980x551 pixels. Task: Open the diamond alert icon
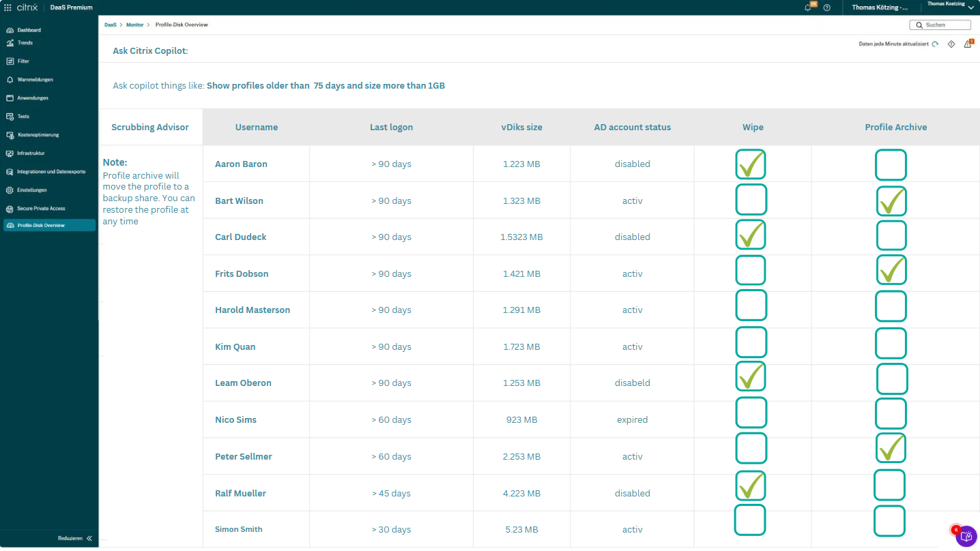click(951, 44)
